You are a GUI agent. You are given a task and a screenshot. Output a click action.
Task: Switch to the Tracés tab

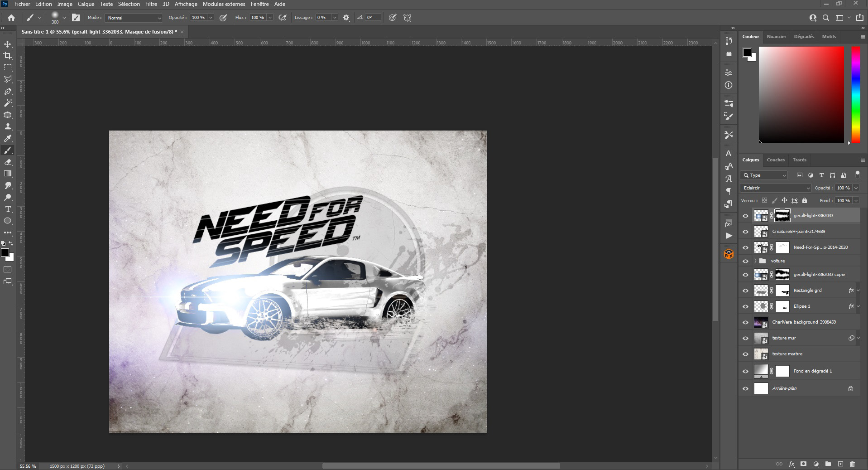tap(799, 160)
